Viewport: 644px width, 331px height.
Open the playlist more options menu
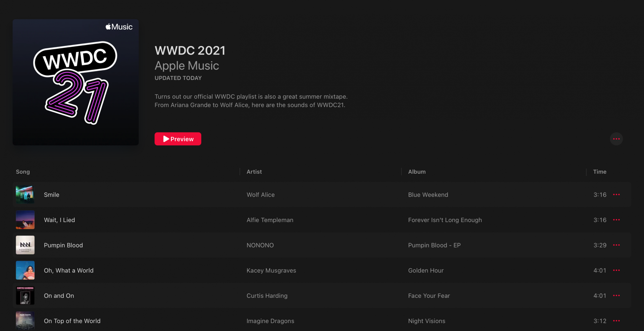pos(616,139)
